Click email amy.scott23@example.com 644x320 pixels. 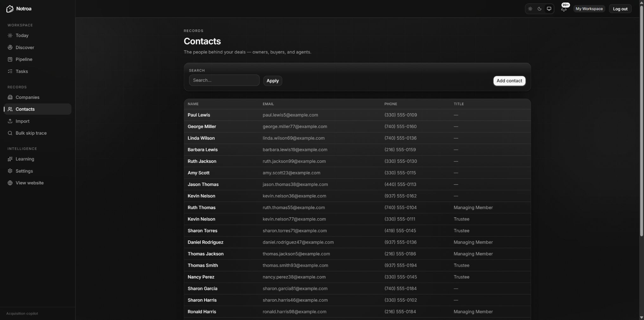point(291,173)
